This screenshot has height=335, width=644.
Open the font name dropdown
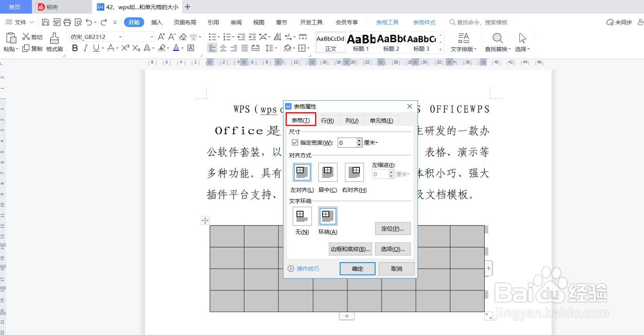[120, 37]
